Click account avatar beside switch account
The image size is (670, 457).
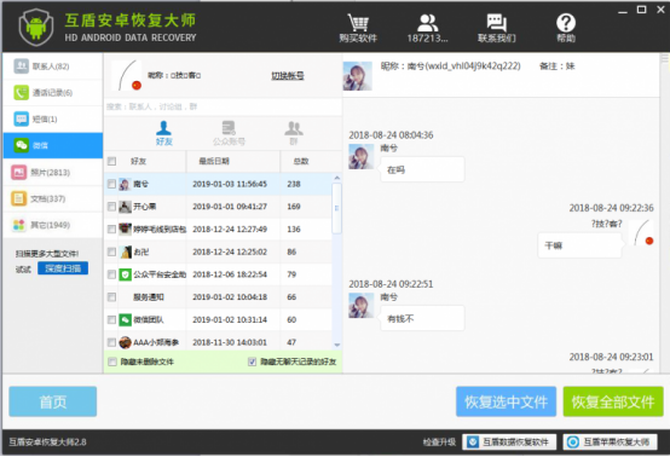[x=127, y=76]
